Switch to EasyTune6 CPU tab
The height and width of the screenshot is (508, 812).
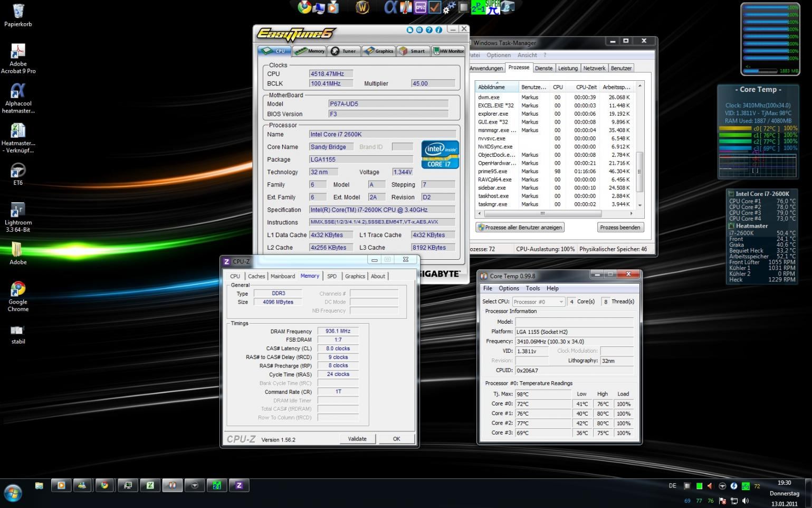(x=274, y=51)
